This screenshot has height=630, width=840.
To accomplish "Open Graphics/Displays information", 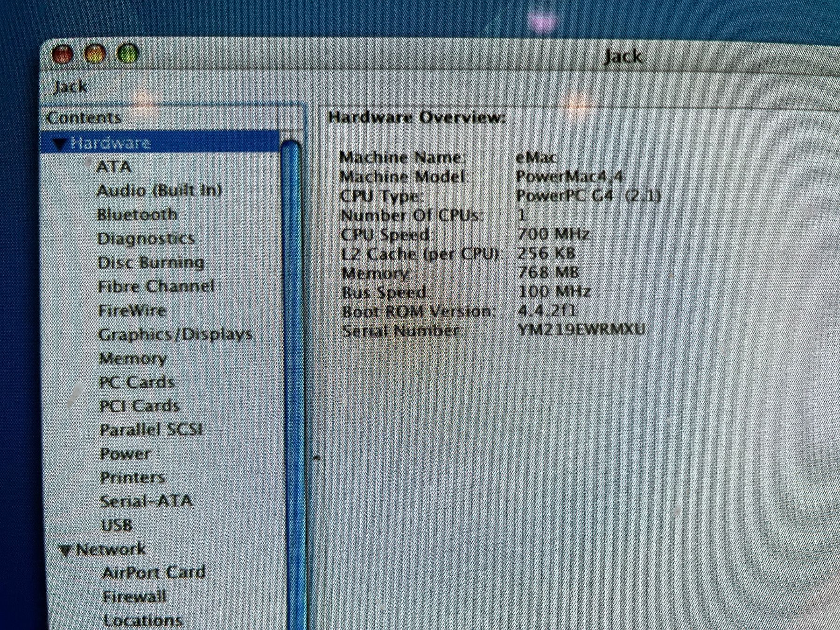I will tap(175, 335).
